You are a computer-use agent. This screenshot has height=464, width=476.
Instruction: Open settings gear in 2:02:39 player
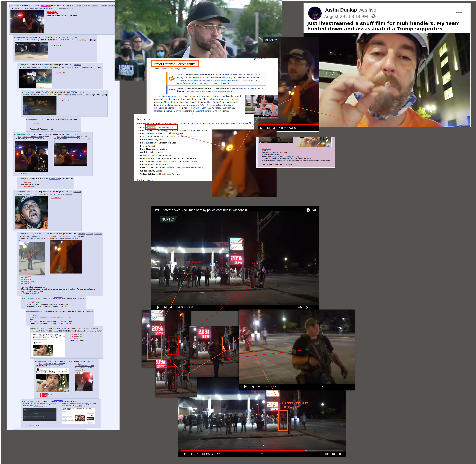click(x=307, y=307)
